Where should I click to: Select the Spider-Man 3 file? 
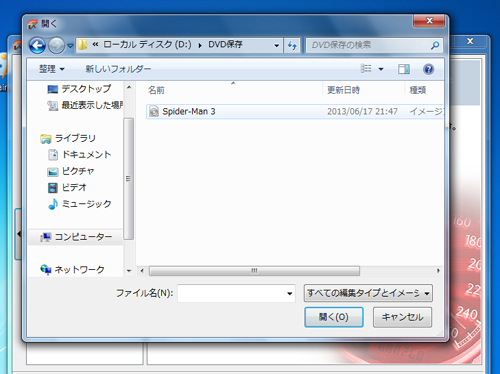pos(295,111)
